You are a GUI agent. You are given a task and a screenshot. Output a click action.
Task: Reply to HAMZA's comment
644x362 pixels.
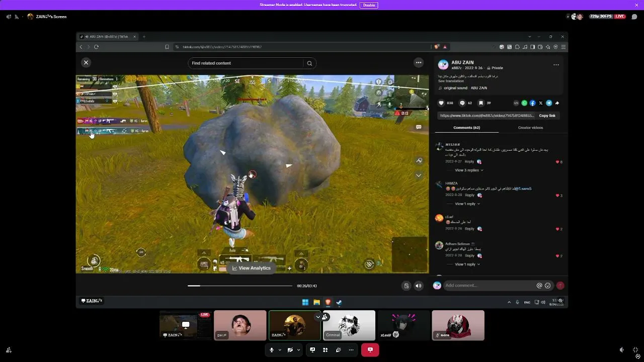coord(469,195)
